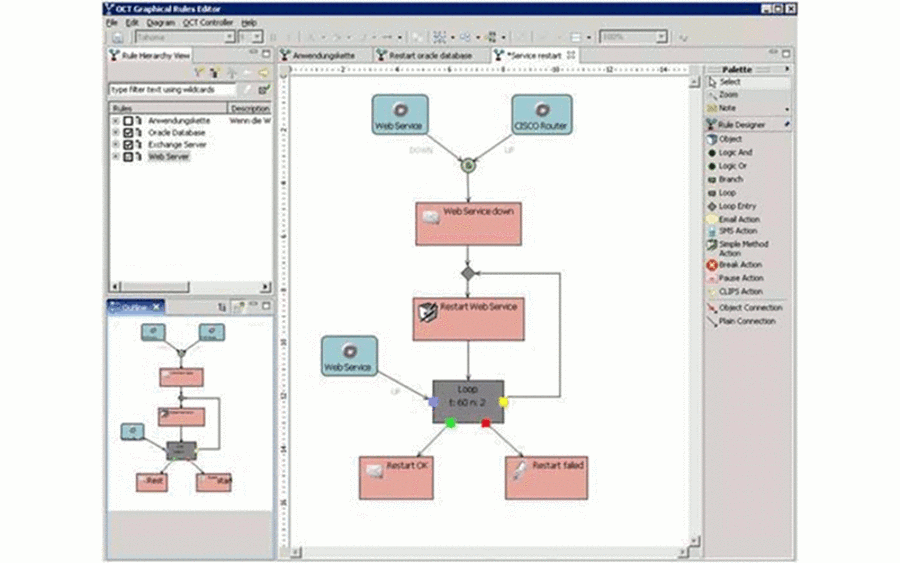
Task: Expand the Web Server tree node
Action: 115,157
